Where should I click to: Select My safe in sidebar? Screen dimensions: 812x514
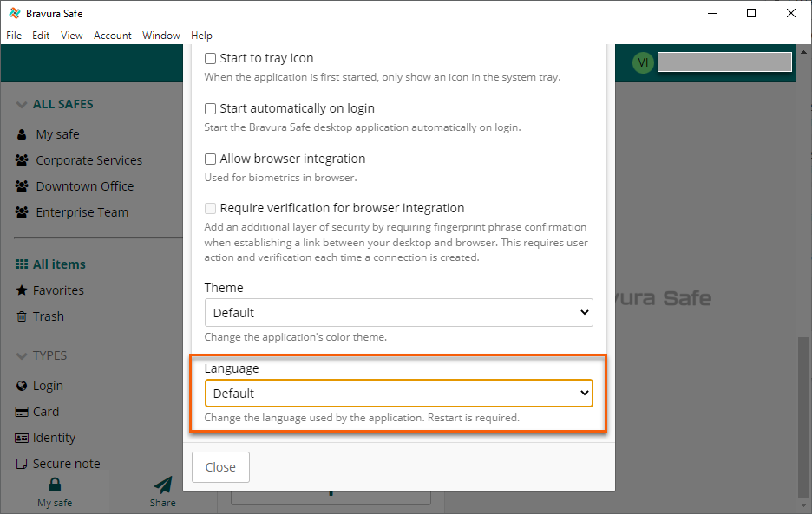click(57, 134)
